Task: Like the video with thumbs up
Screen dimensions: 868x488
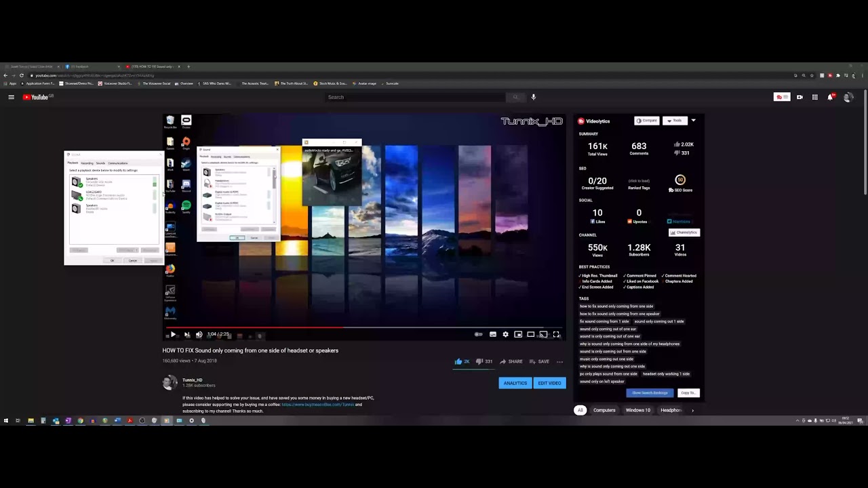Action: click(462, 361)
